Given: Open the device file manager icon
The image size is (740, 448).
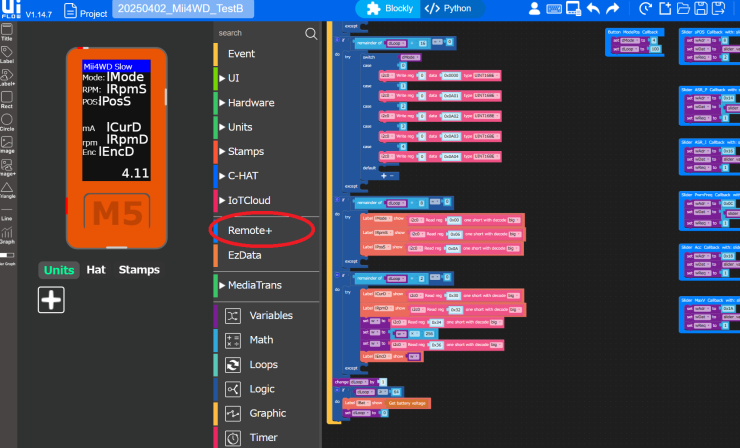Looking at the screenshot, I should [573, 8].
